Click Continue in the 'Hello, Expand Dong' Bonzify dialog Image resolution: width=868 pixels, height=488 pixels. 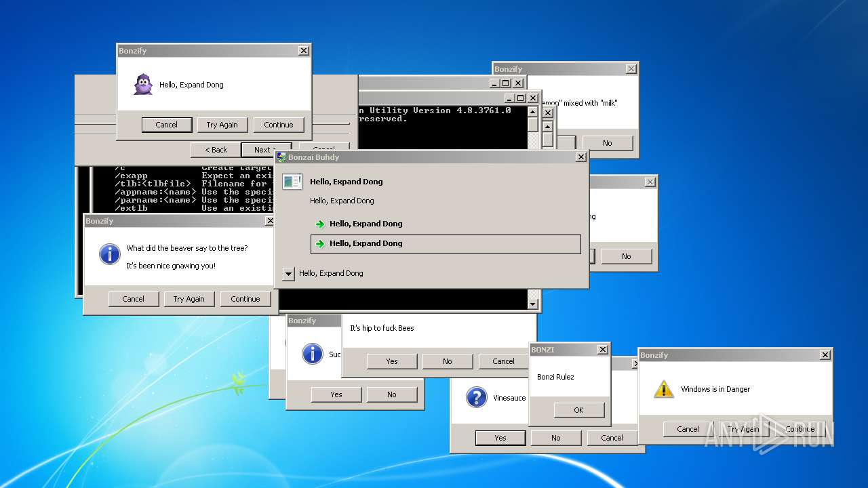279,125
